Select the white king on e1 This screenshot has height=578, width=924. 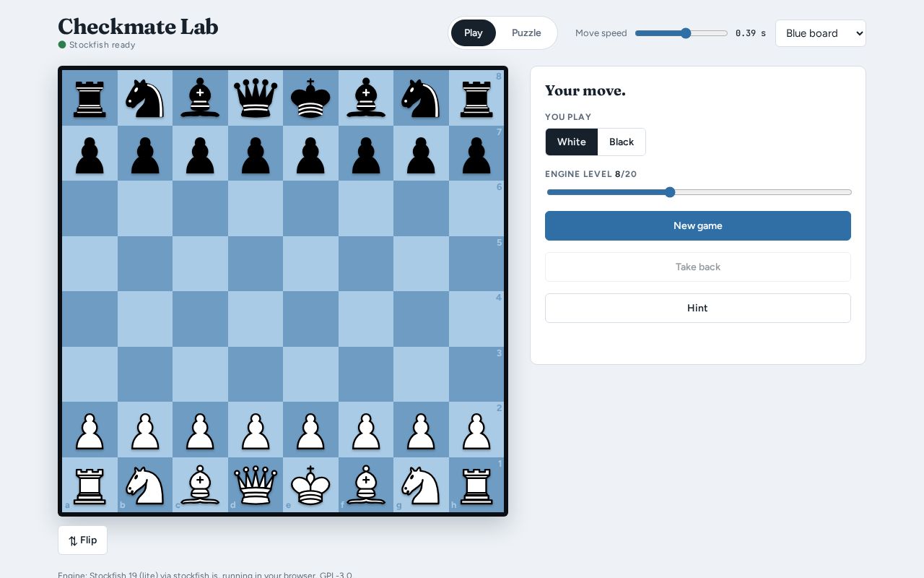pyautogui.click(x=310, y=485)
